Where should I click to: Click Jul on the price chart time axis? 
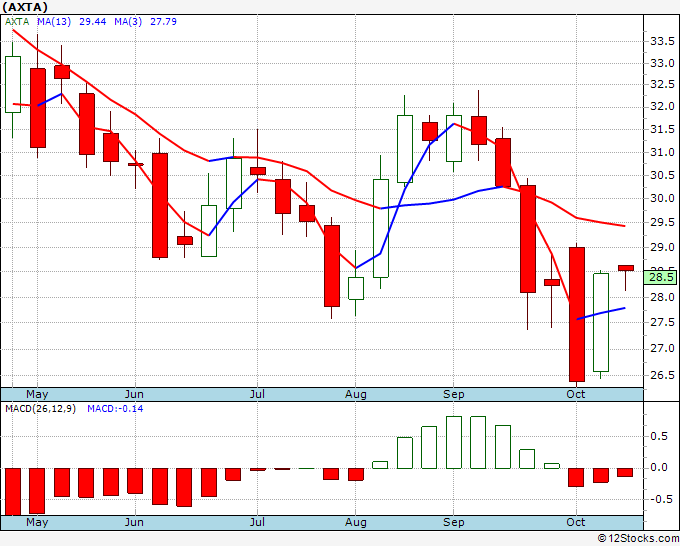tap(257, 394)
